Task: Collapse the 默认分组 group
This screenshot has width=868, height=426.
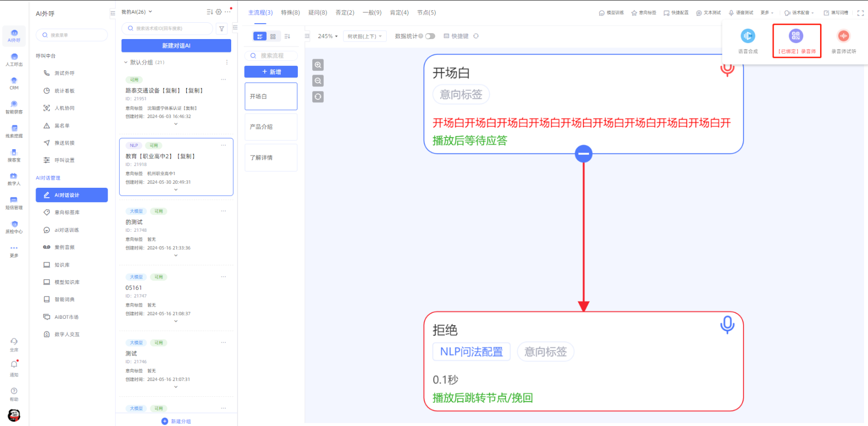Action: [x=125, y=62]
